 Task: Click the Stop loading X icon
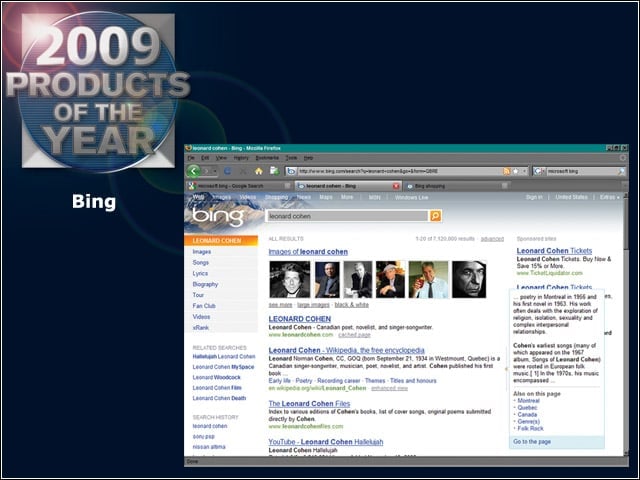tap(243, 171)
